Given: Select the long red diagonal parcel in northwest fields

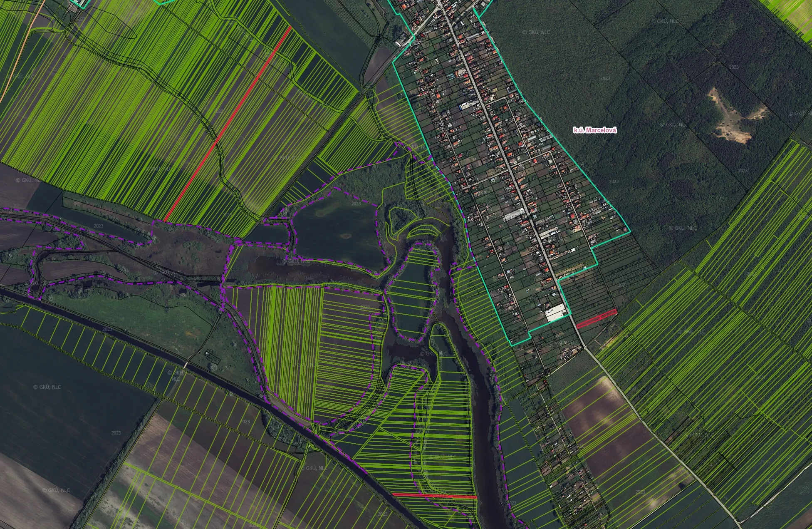Looking at the screenshot, I should click(228, 124).
